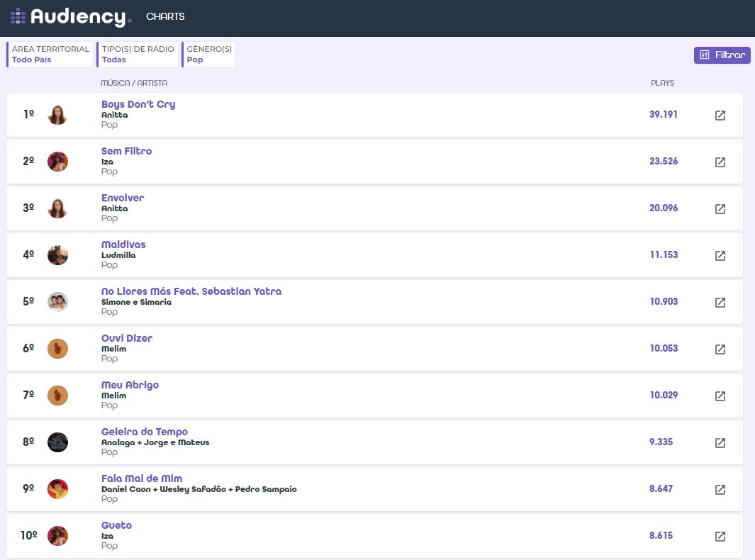Click plays value 11.153
Image resolution: width=755 pixels, height=560 pixels.
click(664, 254)
